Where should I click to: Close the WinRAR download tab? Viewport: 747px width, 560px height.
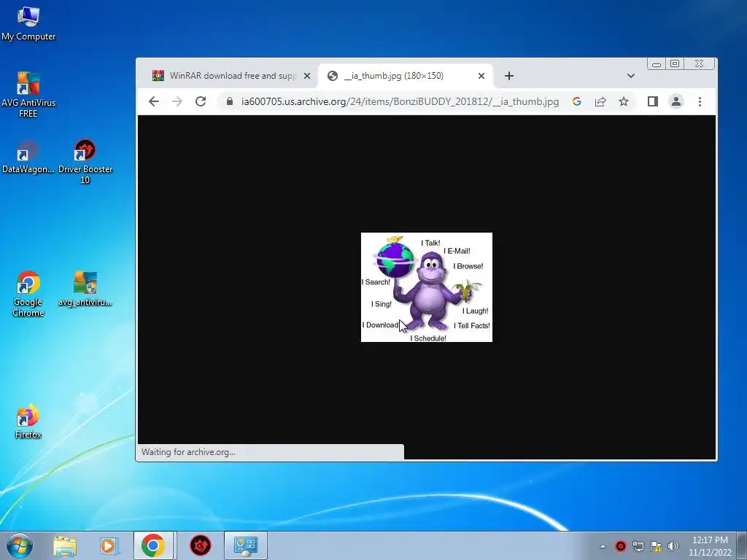click(307, 76)
